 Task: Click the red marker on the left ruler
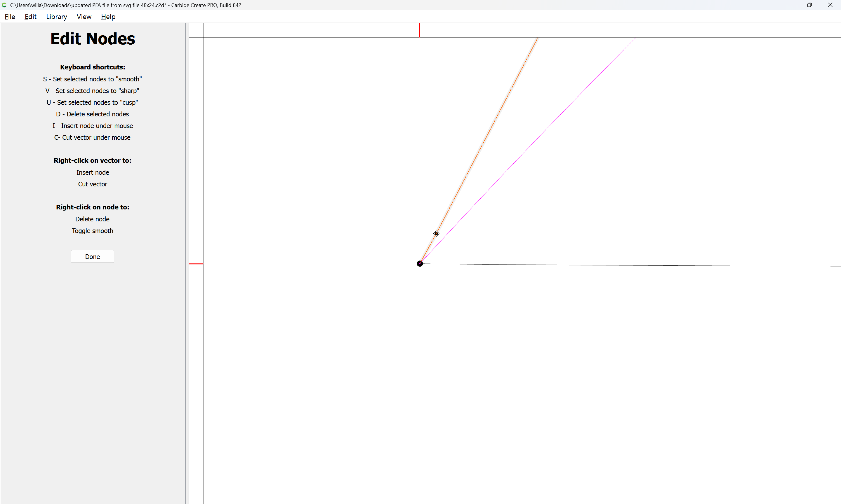[x=196, y=264]
